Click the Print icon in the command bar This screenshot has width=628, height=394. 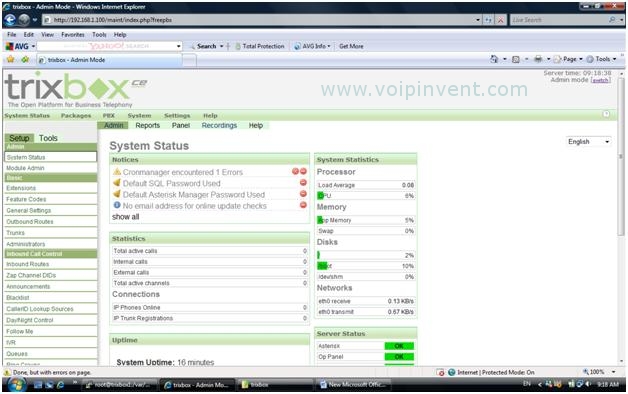click(538, 59)
